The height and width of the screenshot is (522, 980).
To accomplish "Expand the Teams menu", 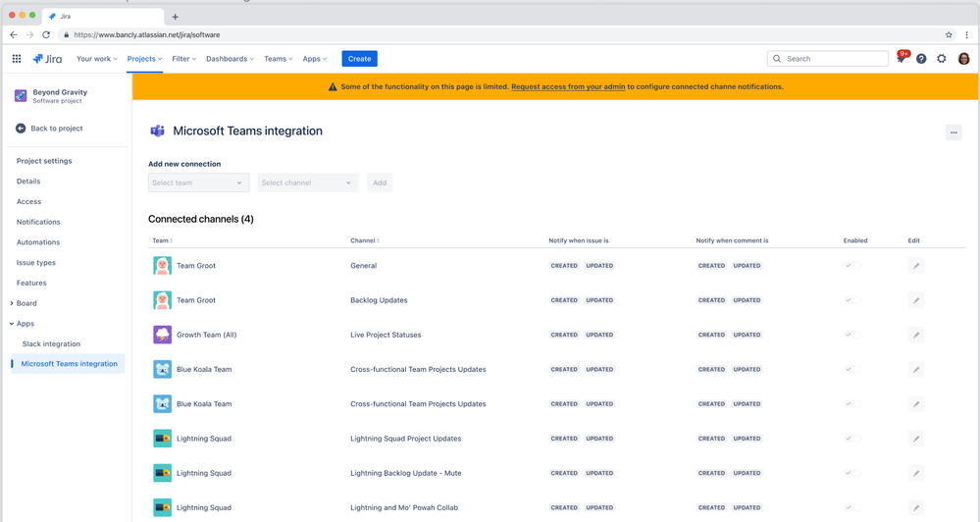I will (x=279, y=59).
